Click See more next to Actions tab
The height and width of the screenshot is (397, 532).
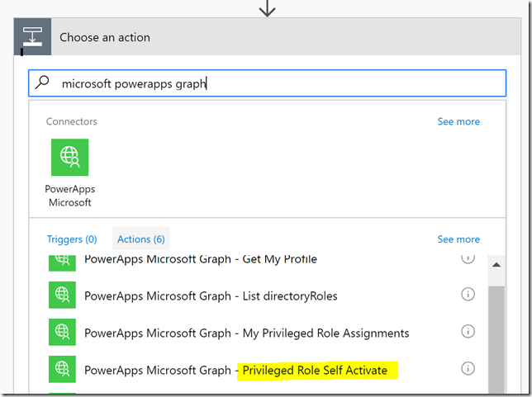click(x=458, y=239)
